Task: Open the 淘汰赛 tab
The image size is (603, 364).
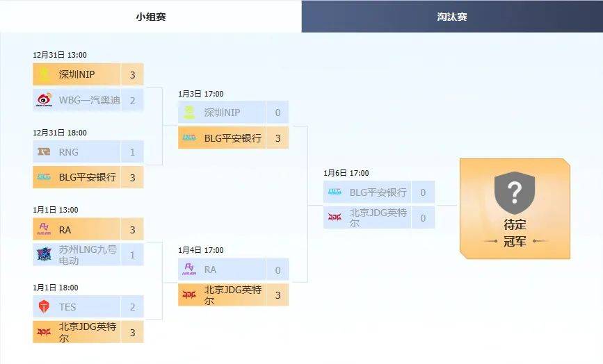Action: click(x=452, y=17)
